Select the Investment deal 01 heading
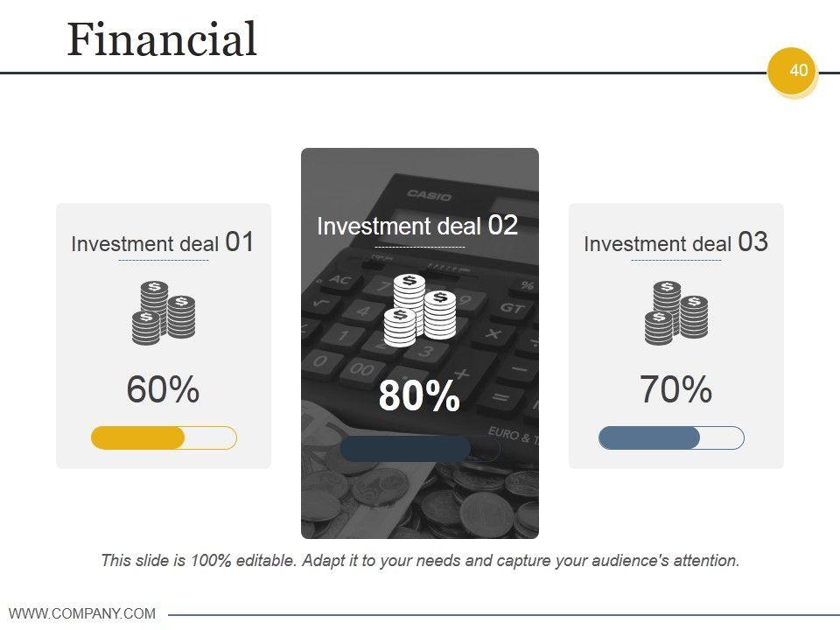 [163, 242]
